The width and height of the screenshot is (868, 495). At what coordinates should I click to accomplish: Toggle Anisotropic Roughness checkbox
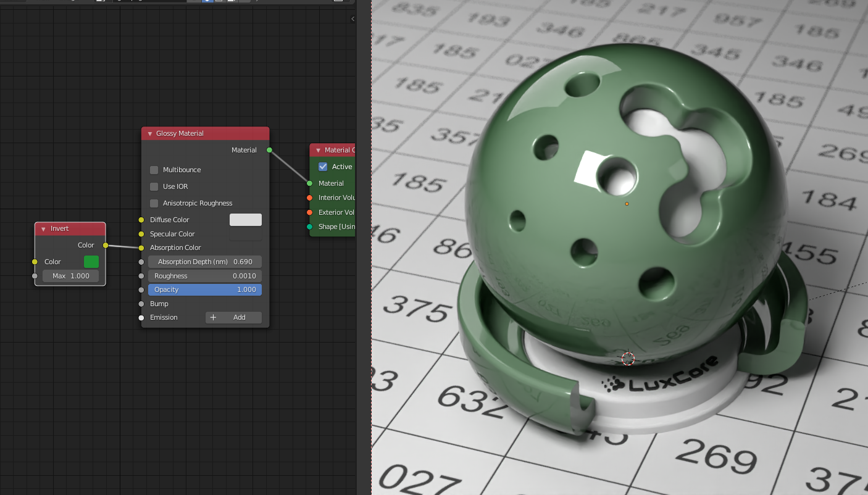(x=154, y=203)
